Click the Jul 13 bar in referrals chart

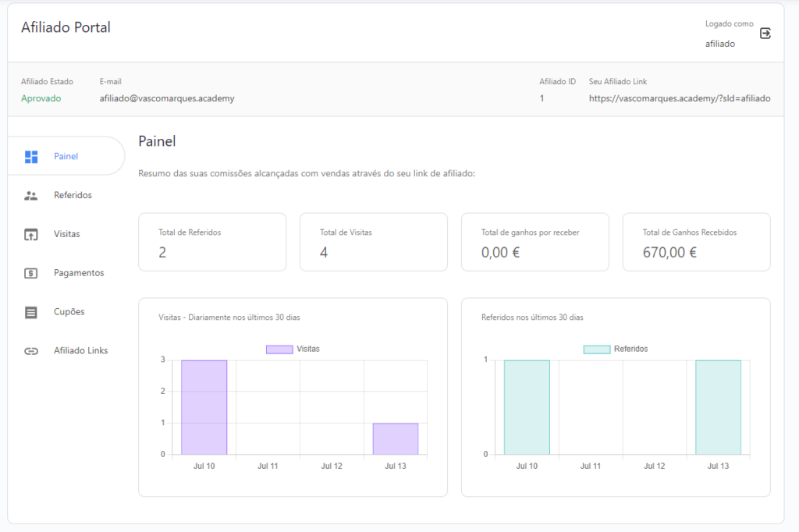click(x=718, y=407)
